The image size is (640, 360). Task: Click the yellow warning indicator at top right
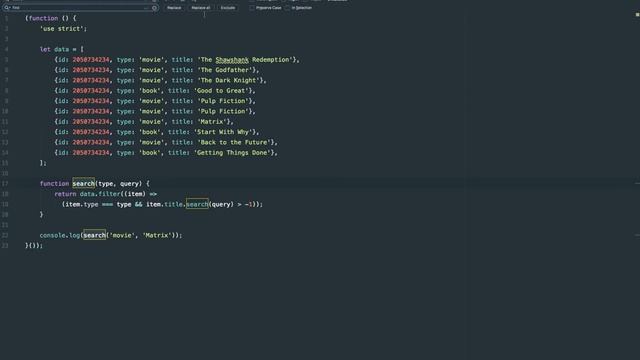click(x=638, y=14)
